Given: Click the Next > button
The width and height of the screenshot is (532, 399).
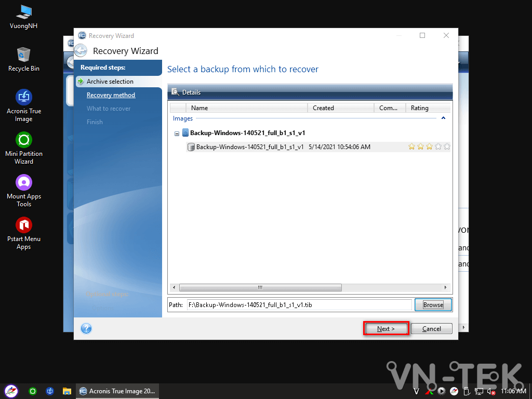Looking at the screenshot, I should 386,328.
